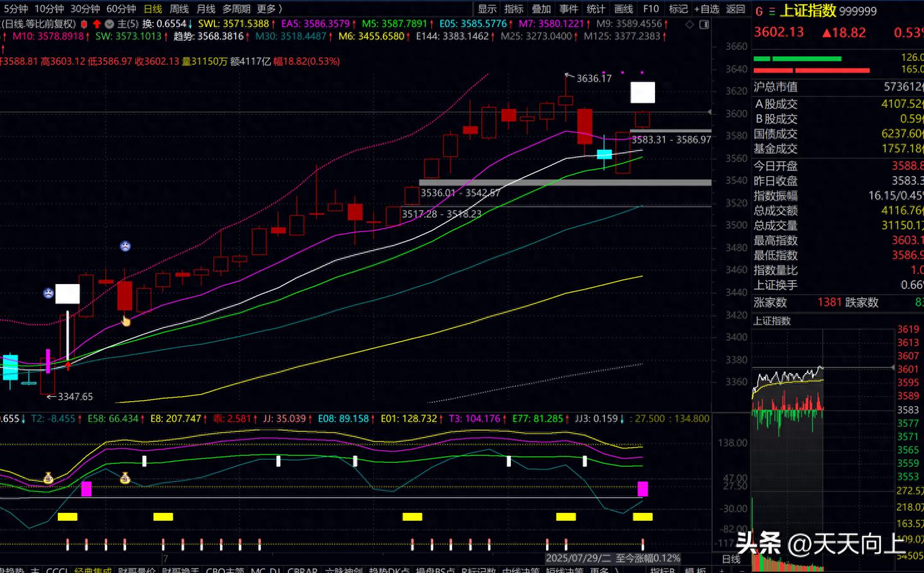
Task: Click the 3517.28 - 3518.23 gap label
Action: pos(442,214)
